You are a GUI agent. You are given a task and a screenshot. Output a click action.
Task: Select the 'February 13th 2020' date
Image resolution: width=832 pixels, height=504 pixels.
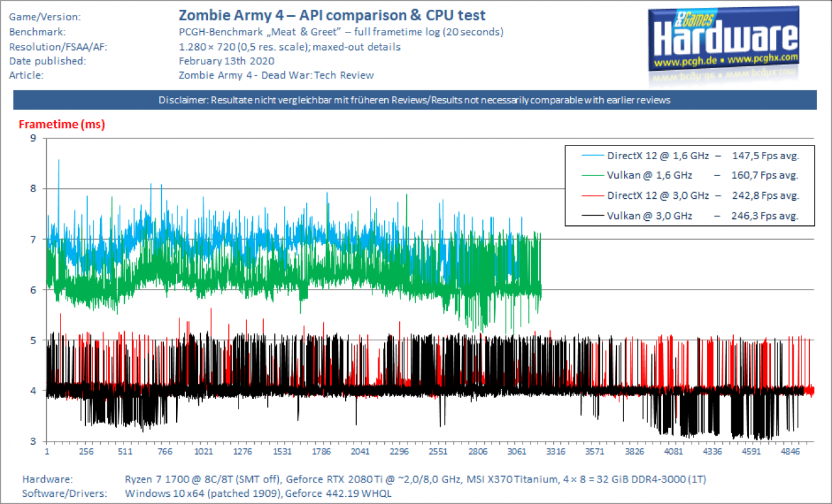click(226, 61)
